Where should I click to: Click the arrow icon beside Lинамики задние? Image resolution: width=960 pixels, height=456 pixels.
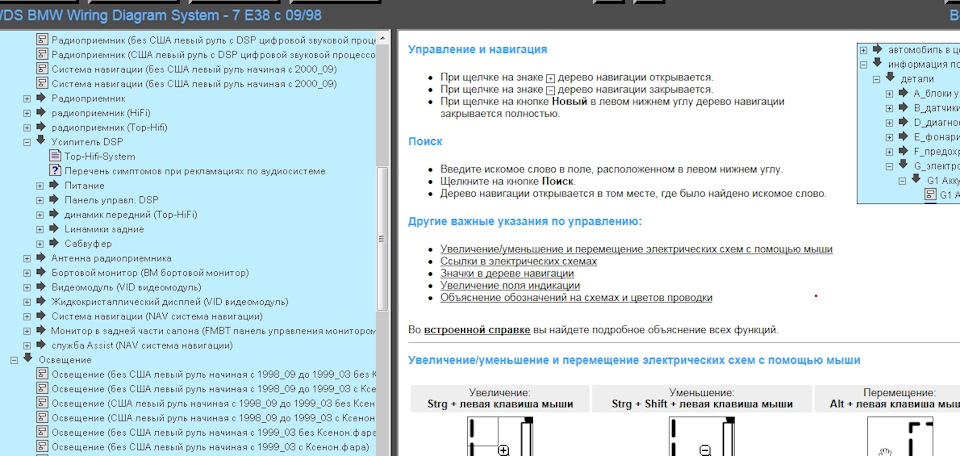(x=54, y=229)
